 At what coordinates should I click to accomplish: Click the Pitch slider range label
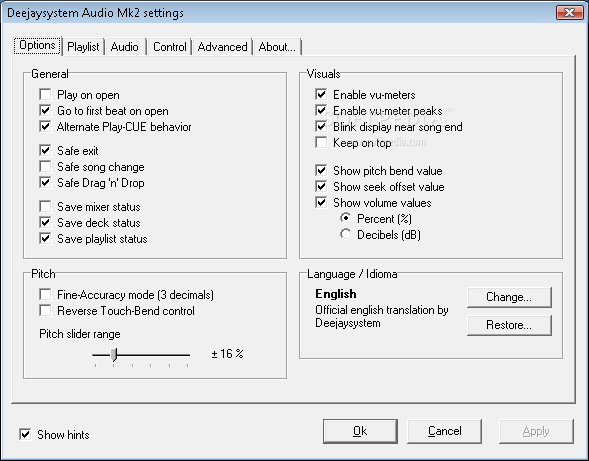(x=80, y=334)
